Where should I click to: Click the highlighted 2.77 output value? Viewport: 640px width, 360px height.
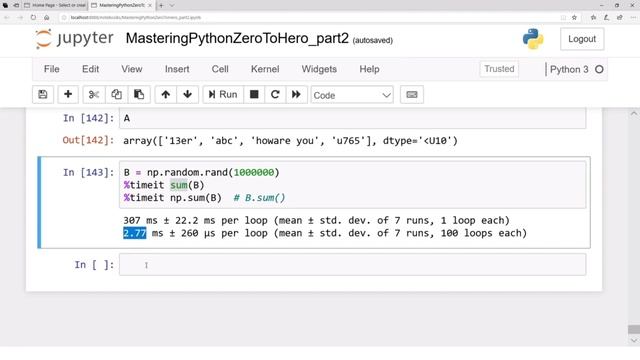(x=135, y=233)
